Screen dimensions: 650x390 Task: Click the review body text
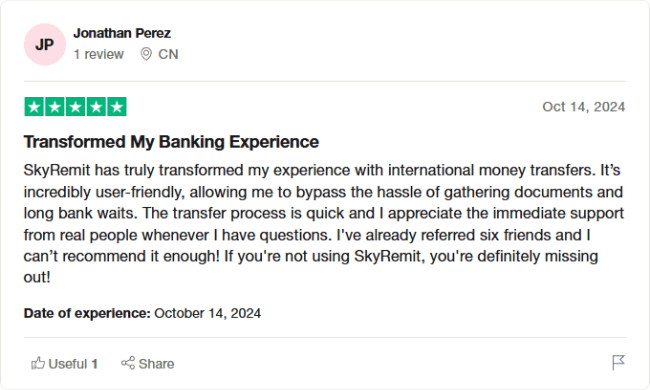tap(323, 224)
